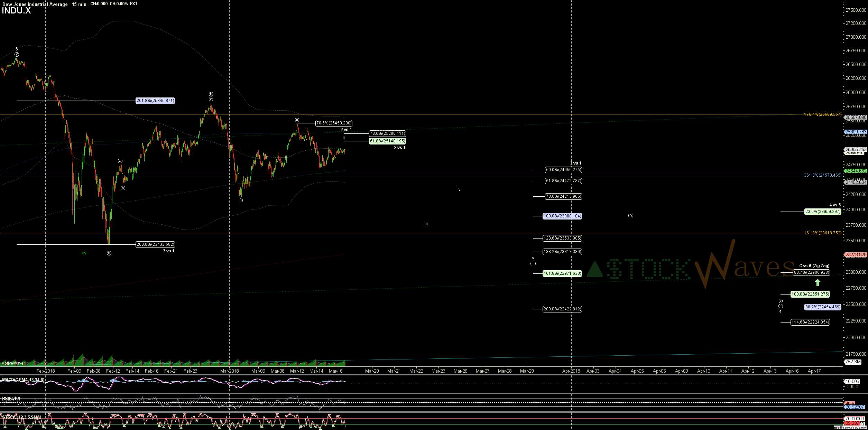
Task: Open the motivewave.com link
Action: tap(850, 428)
